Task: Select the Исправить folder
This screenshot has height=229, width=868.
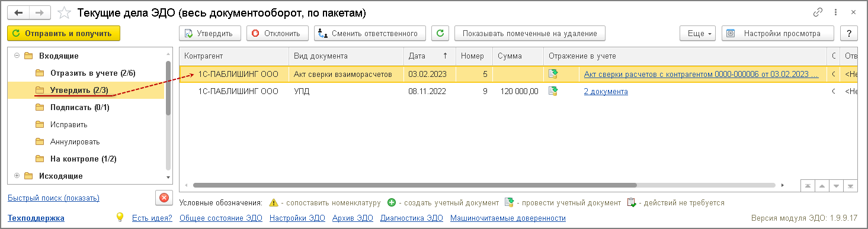Action: tap(69, 124)
